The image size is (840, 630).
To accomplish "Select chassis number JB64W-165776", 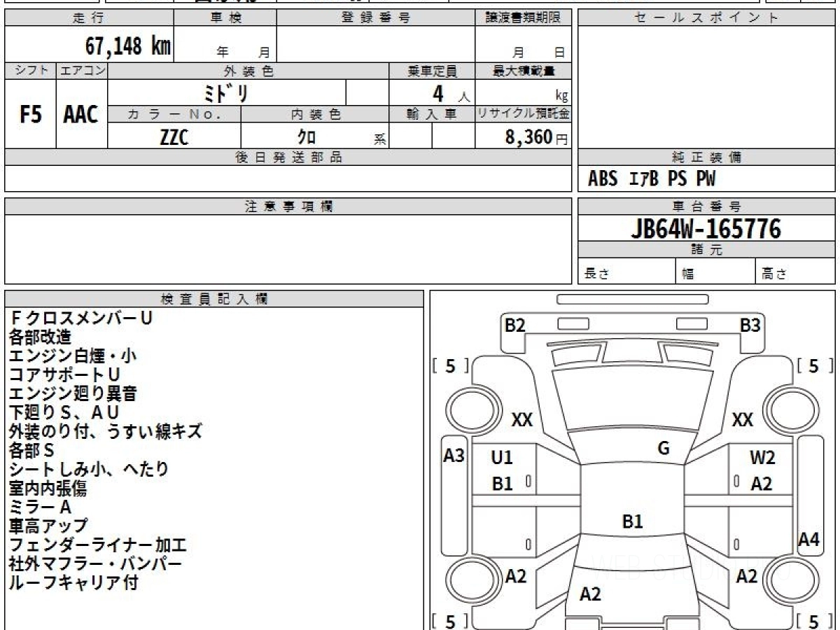I will click(706, 229).
